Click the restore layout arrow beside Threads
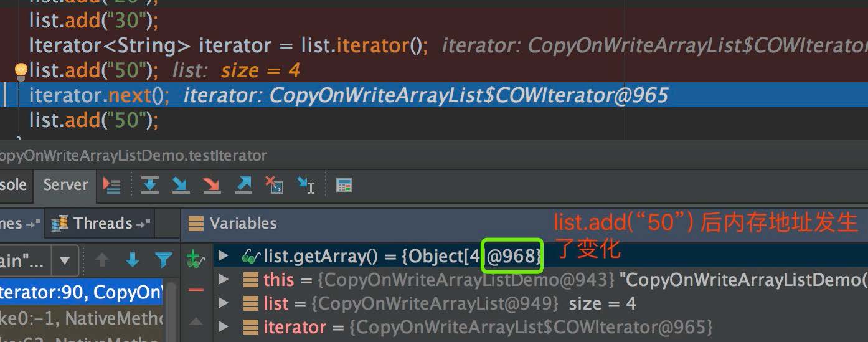868x342 pixels. click(143, 223)
